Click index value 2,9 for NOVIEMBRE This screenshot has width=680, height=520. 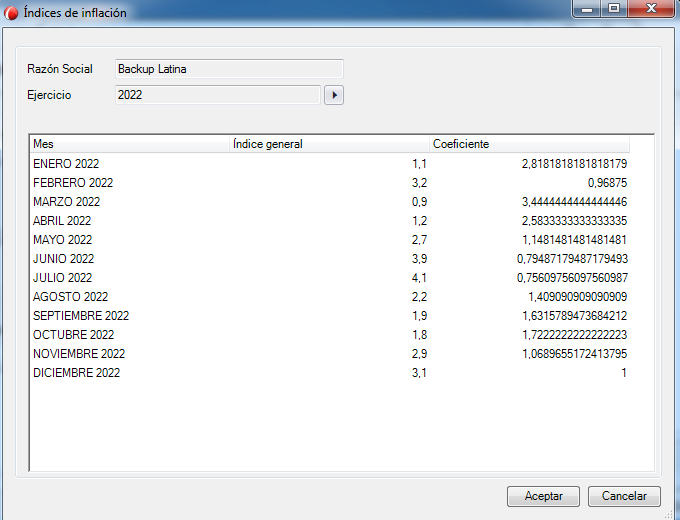(x=419, y=354)
